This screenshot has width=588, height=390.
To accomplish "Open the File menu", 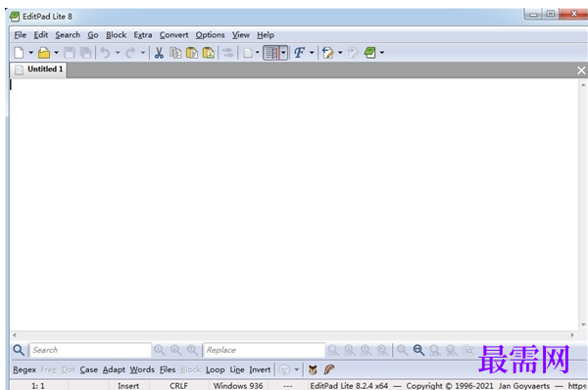I will point(21,35).
